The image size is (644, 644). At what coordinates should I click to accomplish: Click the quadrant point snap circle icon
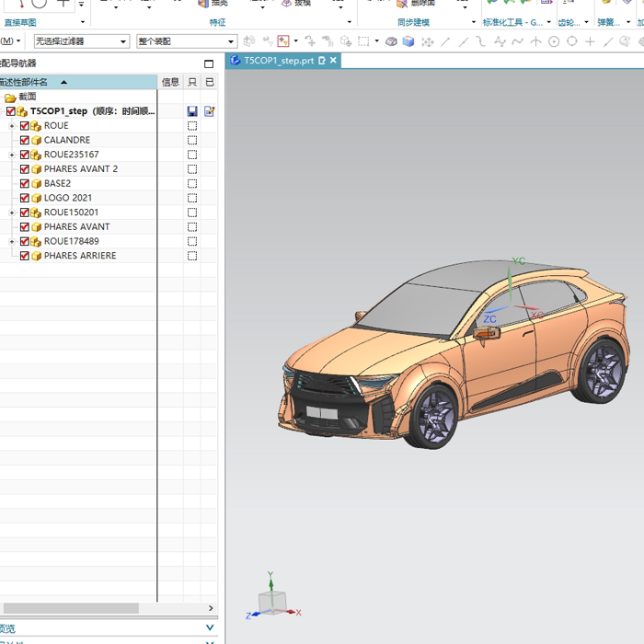tap(571, 41)
